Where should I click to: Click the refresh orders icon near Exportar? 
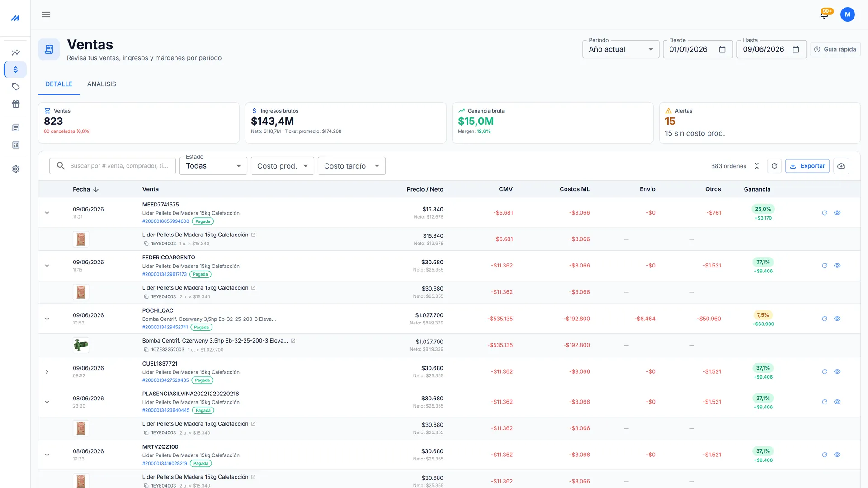[774, 166]
